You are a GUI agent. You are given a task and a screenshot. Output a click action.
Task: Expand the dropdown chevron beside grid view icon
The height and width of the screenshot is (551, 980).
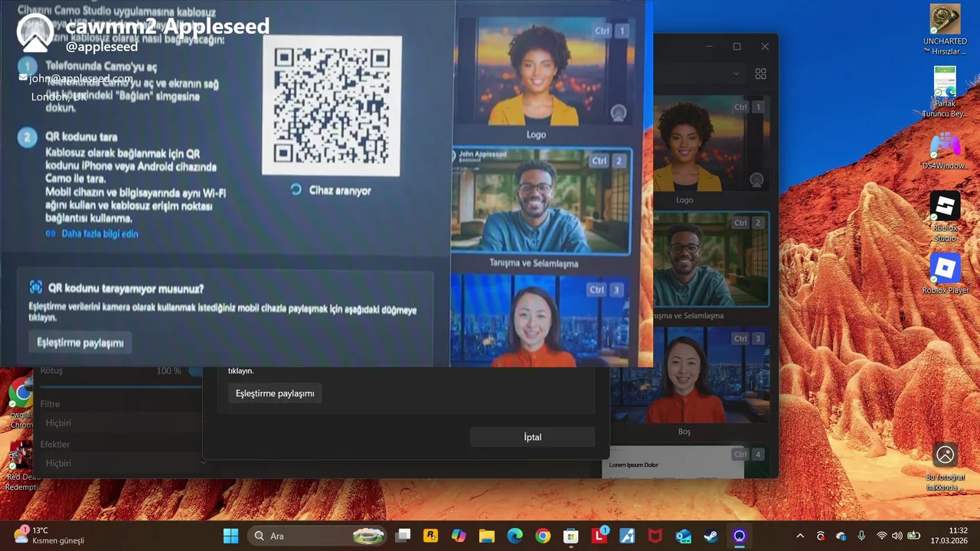(736, 74)
